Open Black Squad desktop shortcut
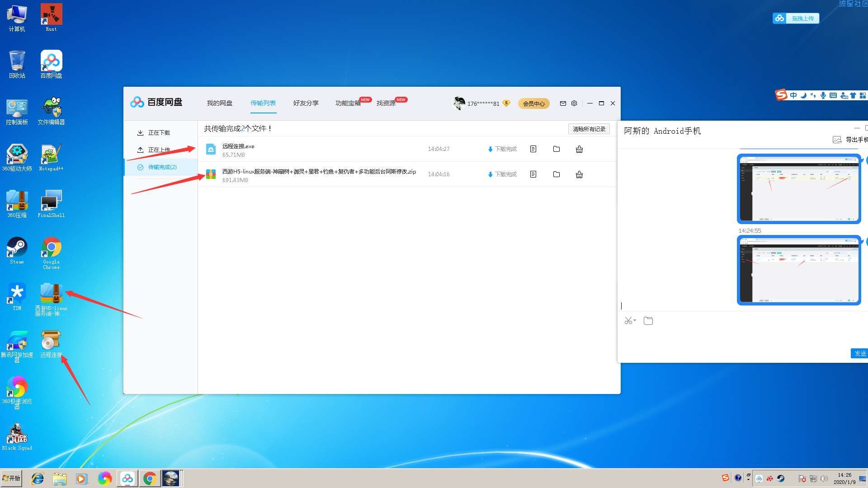Image resolution: width=868 pixels, height=488 pixels. pos(17,436)
